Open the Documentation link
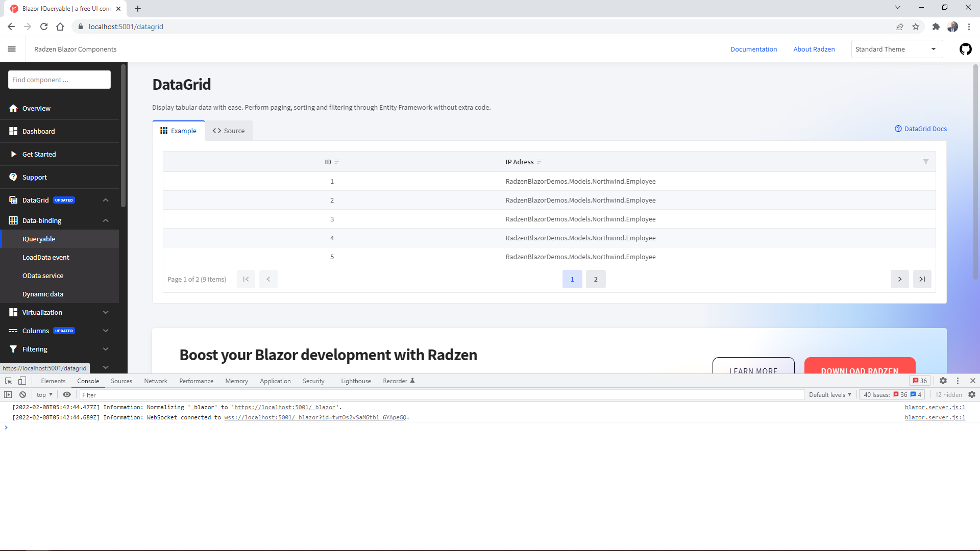980x551 pixels. tap(753, 49)
